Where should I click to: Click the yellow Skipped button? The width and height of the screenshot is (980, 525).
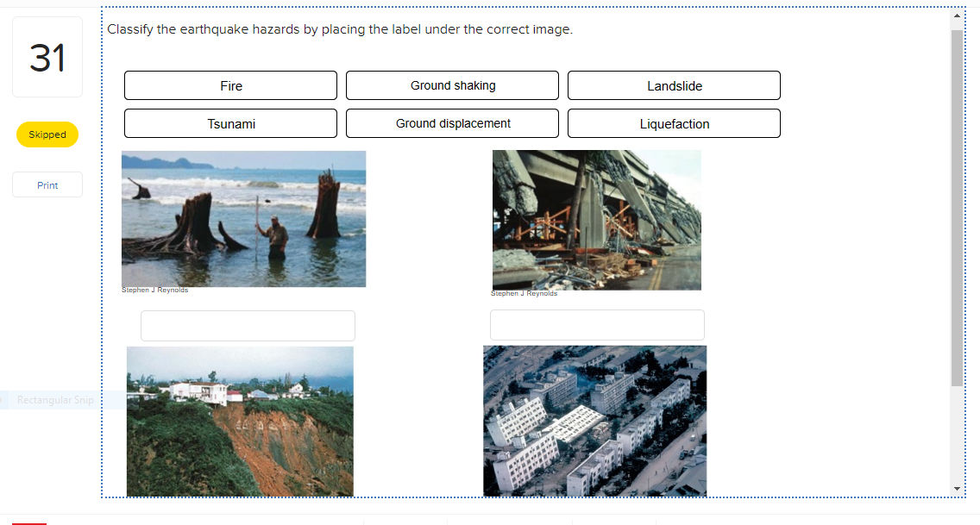click(x=47, y=134)
